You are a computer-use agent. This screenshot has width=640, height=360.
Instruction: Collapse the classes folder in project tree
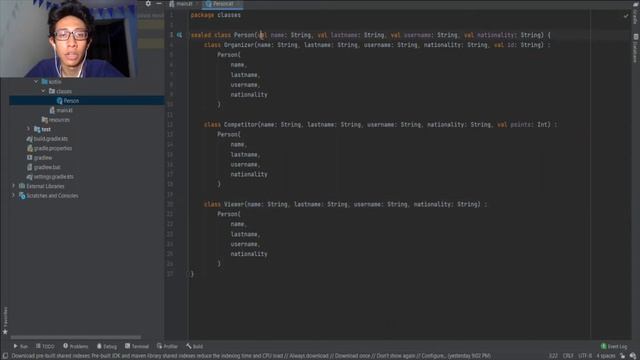[43, 91]
